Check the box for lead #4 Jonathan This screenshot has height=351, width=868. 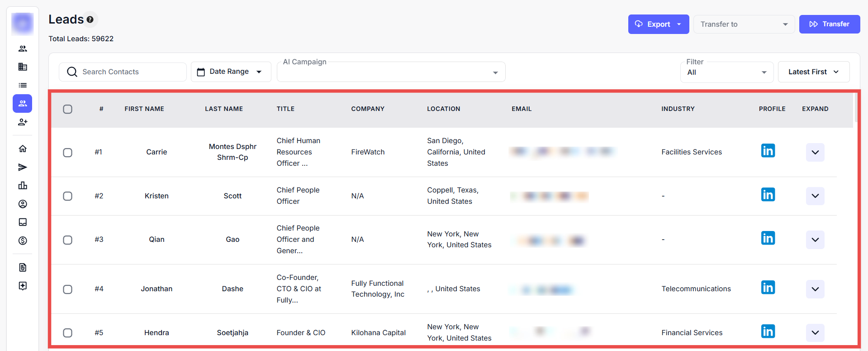tap(68, 289)
